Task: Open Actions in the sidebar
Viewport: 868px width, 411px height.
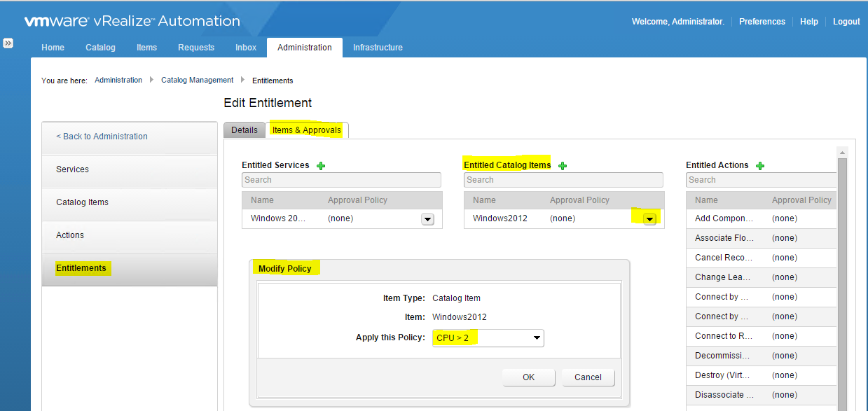Action: click(x=130, y=235)
